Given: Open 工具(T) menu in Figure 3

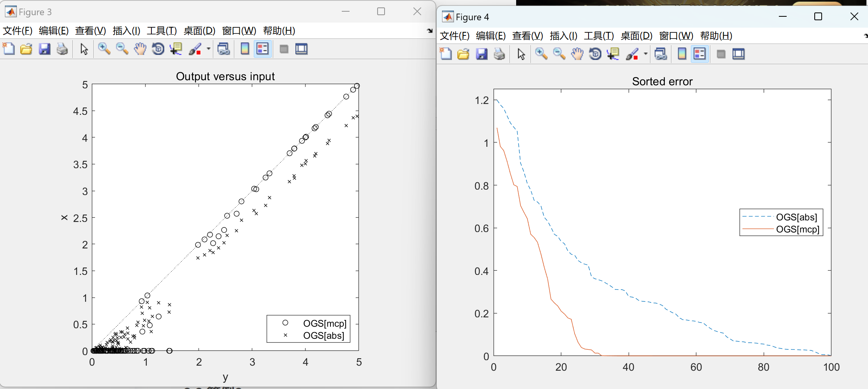Looking at the screenshot, I should [162, 31].
